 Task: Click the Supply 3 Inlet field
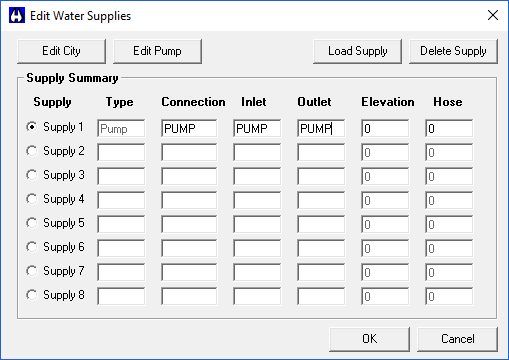[257, 176]
